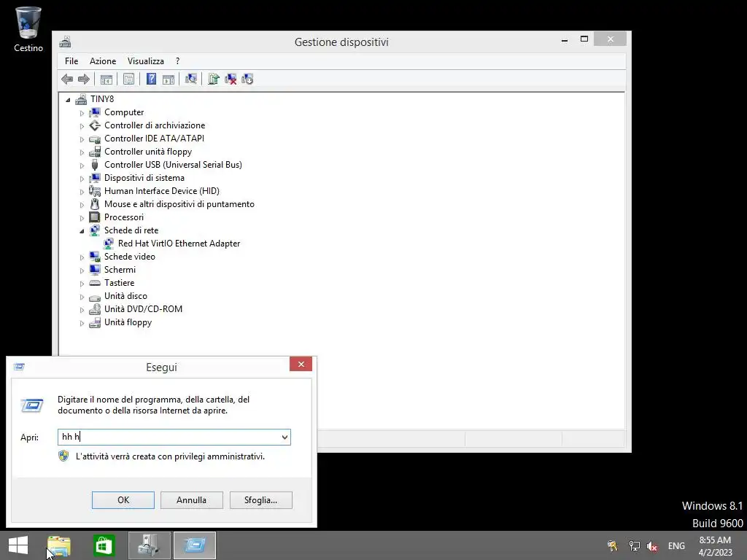The width and height of the screenshot is (747, 560).
Task: Open the Cestino desktop icon
Action: tap(28, 29)
